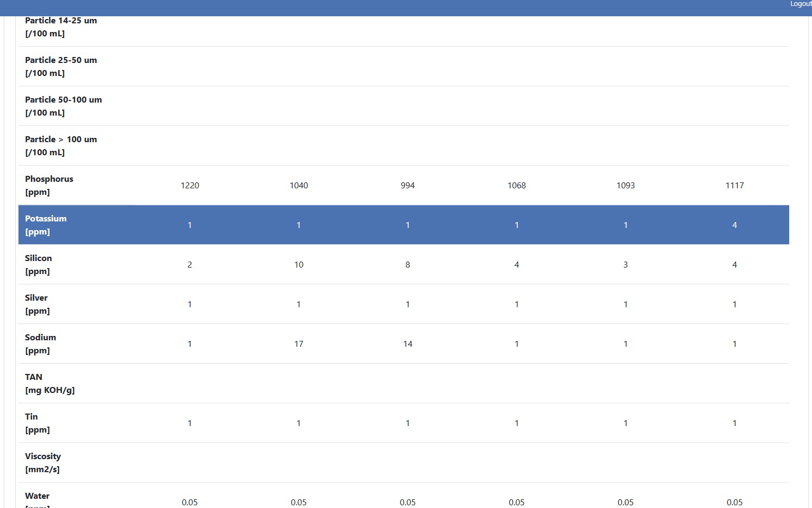Select the highlighted Potassium row label

coord(46,225)
